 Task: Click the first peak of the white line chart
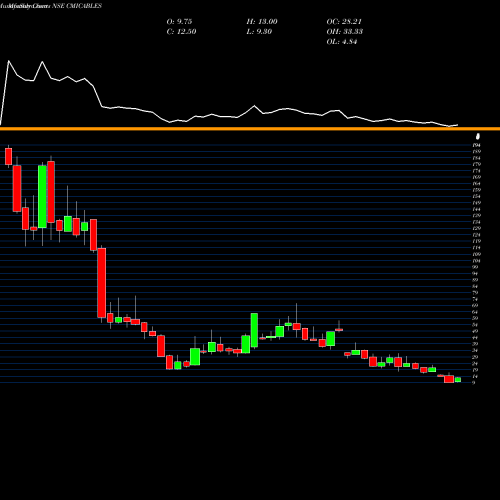(x=9, y=61)
